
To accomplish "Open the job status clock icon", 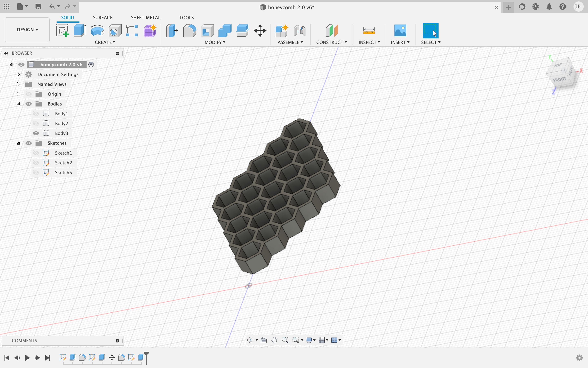I will pyautogui.click(x=536, y=7).
